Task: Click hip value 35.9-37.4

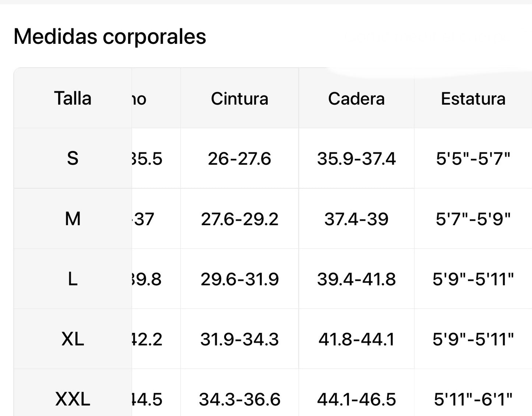Action: (356, 159)
